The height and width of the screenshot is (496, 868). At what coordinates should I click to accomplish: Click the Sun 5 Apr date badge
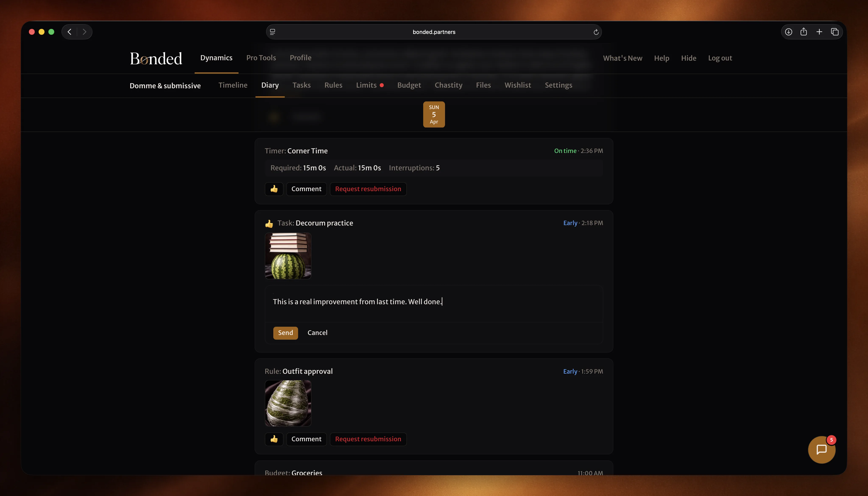[434, 115]
